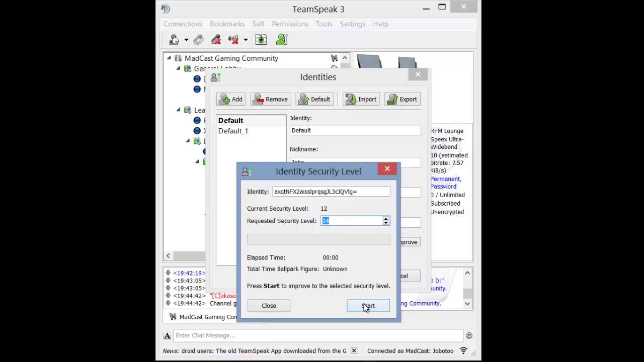Screen dimensions: 644x362
Task: Click the Requested Security Level field
Action: [352, 221]
